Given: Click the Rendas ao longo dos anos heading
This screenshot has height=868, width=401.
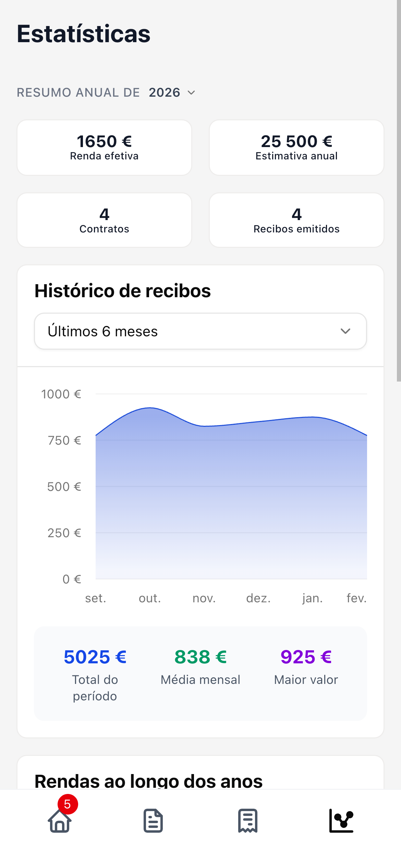Looking at the screenshot, I should pyautogui.click(x=148, y=781).
